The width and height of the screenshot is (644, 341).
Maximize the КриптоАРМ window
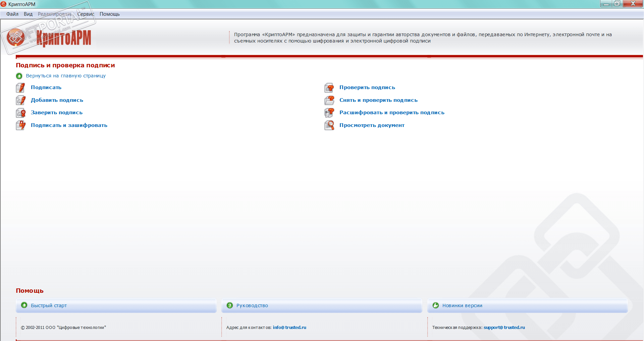617,4
